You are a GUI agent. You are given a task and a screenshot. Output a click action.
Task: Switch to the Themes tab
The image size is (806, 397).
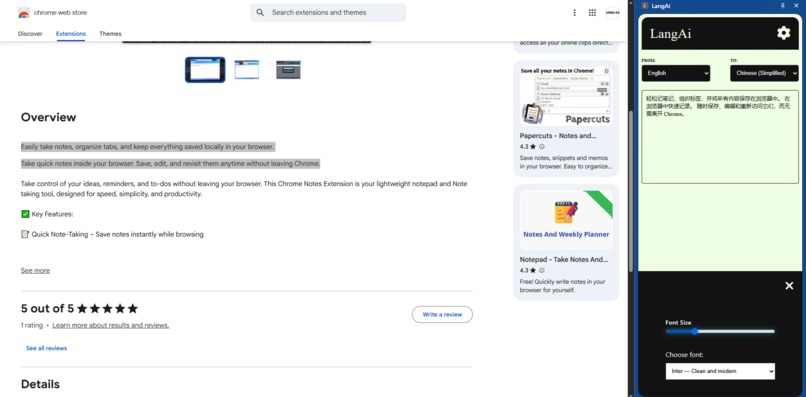click(111, 33)
